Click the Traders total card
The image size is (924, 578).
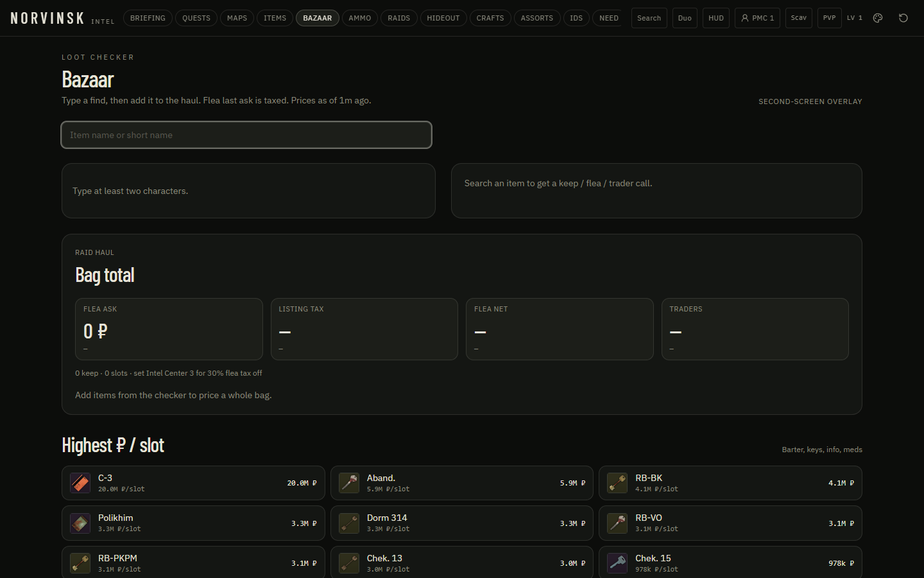(x=755, y=329)
